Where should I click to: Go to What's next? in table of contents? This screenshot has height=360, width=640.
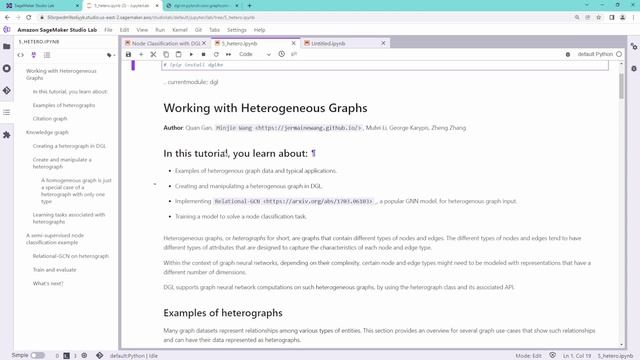point(48,283)
